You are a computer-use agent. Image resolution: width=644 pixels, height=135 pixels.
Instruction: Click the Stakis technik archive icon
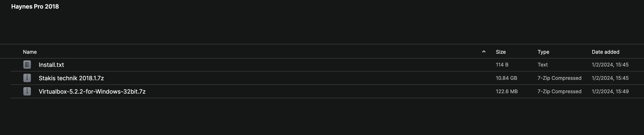(x=27, y=78)
